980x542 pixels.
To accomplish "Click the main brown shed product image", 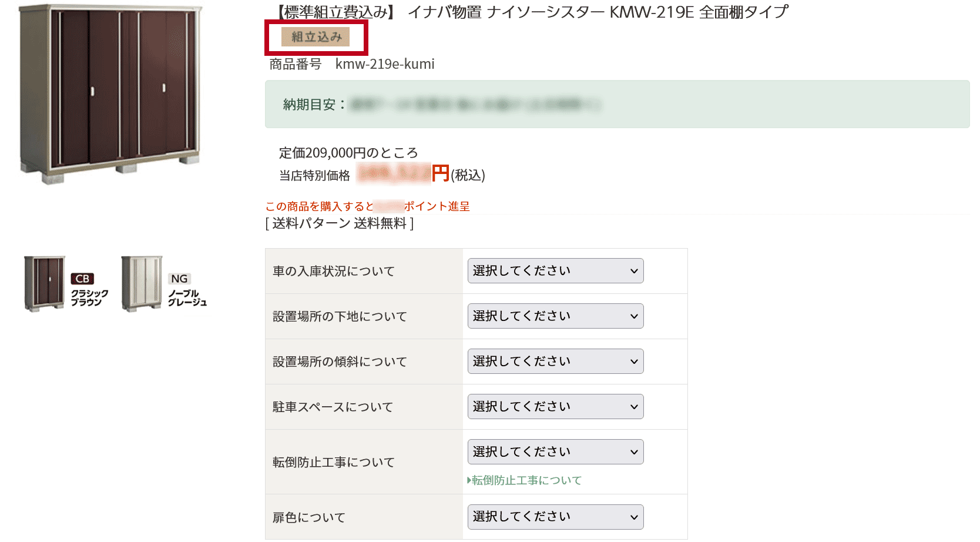I will (110, 94).
